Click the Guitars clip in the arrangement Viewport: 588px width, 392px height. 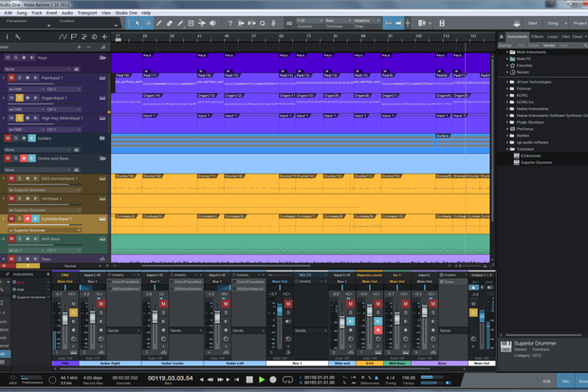pyautogui.click(x=463, y=142)
